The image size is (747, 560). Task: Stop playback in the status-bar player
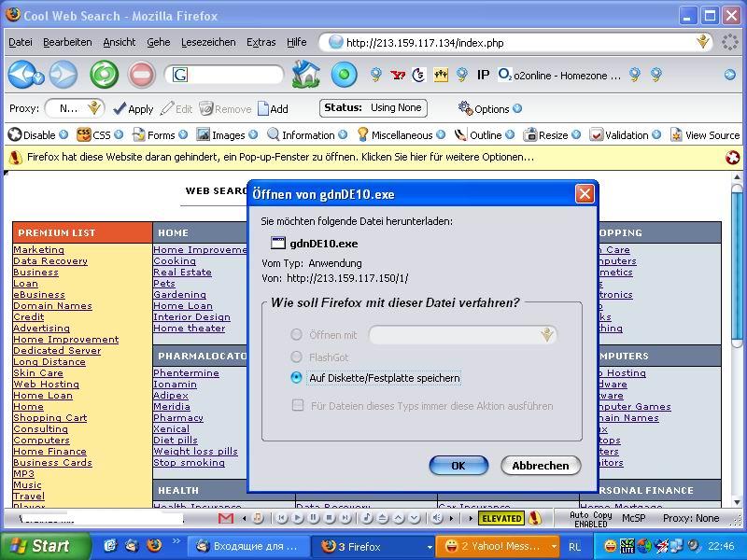click(x=330, y=518)
